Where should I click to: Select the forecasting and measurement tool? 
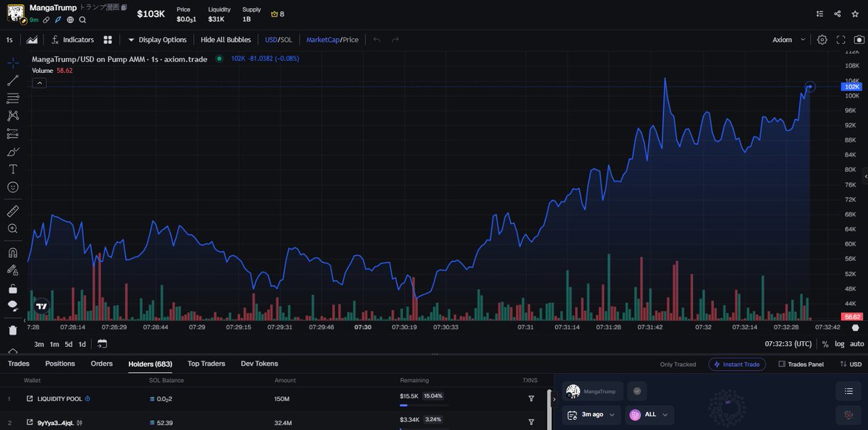point(13,134)
